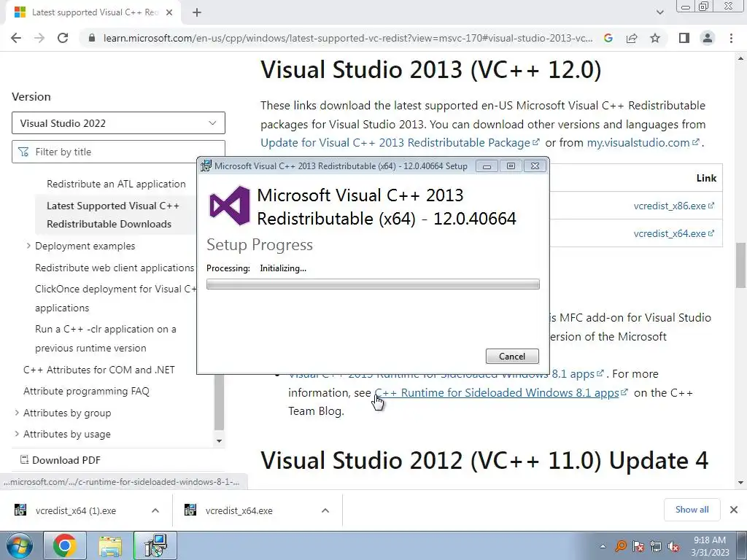Download vcredist_x64.exe link in table
This screenshot has width=747, height=560.
coord(673,233)
